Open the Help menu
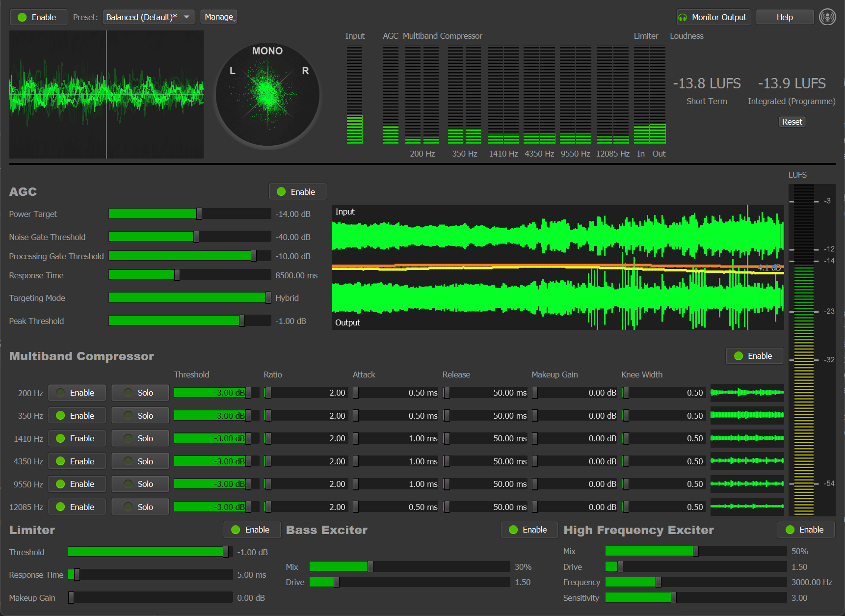 coord(784,17)
